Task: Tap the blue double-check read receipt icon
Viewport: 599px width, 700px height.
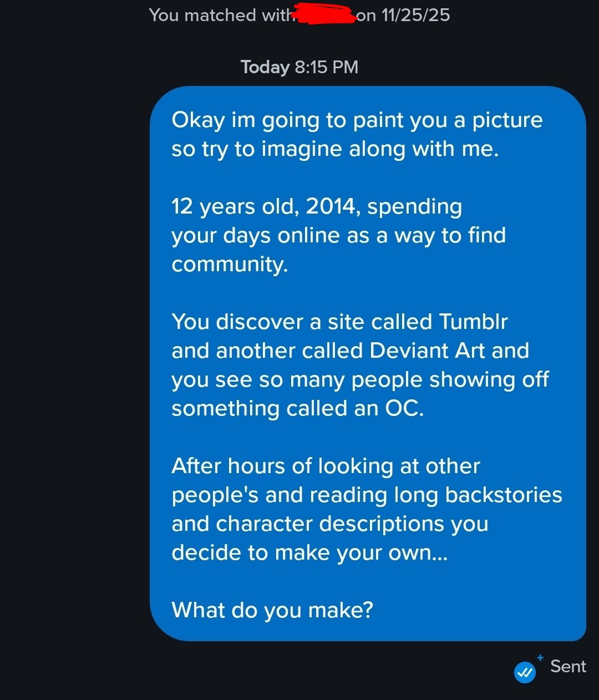Action: click(525, 672)
